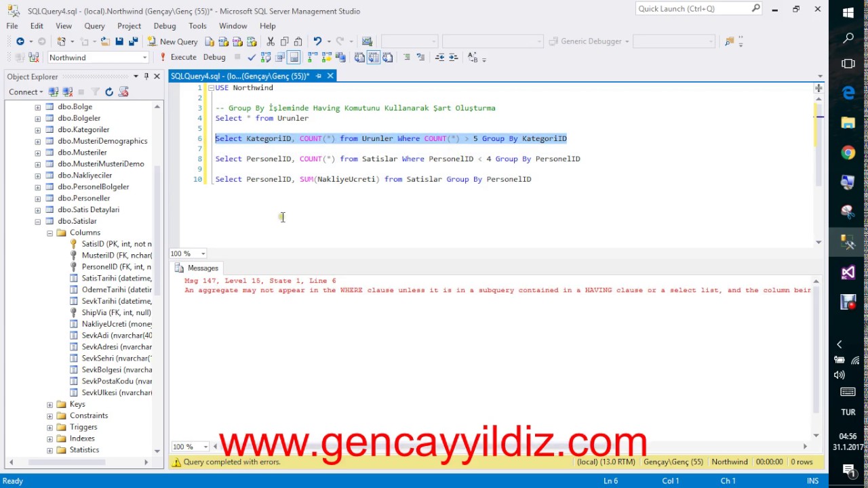Toggle Results to Grid mode

click(373, 58)
